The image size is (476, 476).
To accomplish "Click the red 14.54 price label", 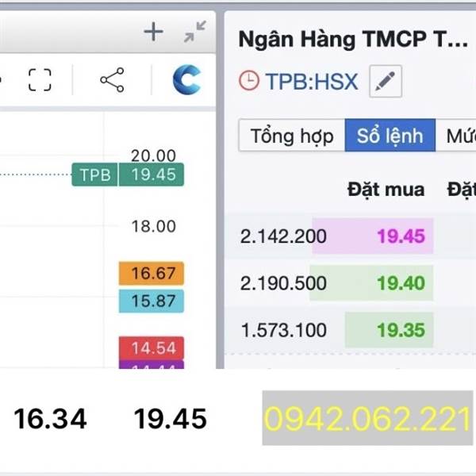I will pyautogui.click(x=152, y=348).
